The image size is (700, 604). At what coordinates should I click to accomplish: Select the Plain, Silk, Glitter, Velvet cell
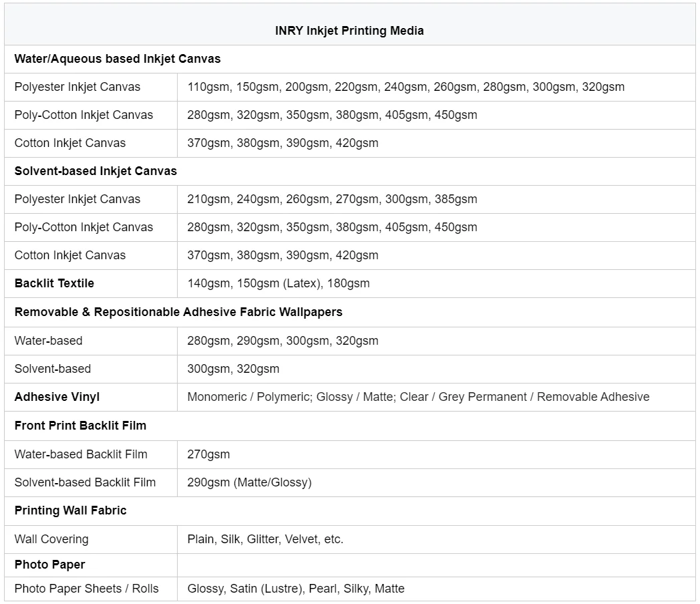tap(265, 539)
